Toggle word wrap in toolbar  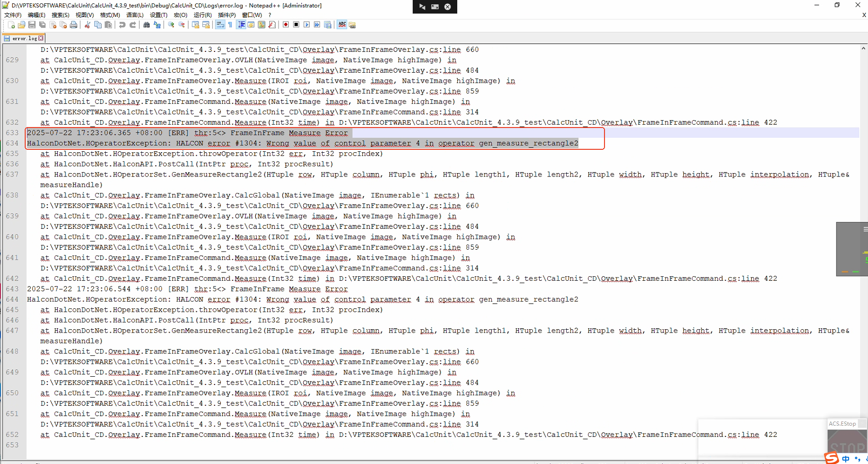point(220,25)
